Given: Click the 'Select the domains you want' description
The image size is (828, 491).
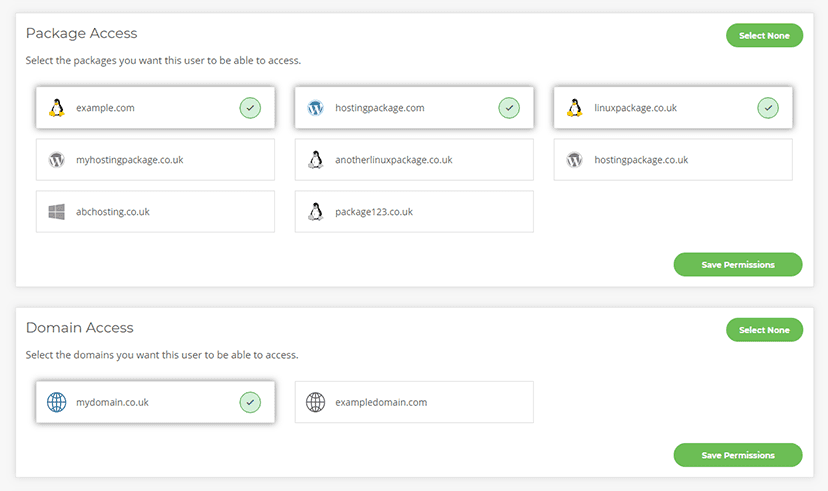Looking at the screenshot, I should click(x=162, y=355).
